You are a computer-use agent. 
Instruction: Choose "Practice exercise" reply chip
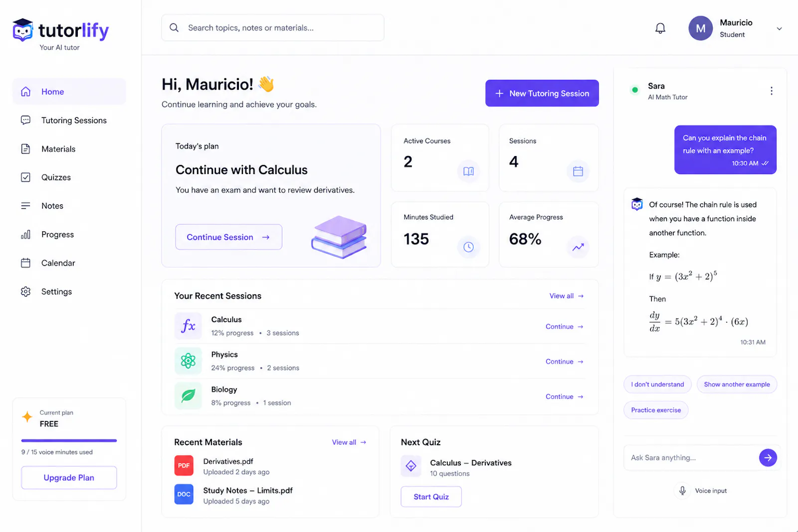point(656,410)
